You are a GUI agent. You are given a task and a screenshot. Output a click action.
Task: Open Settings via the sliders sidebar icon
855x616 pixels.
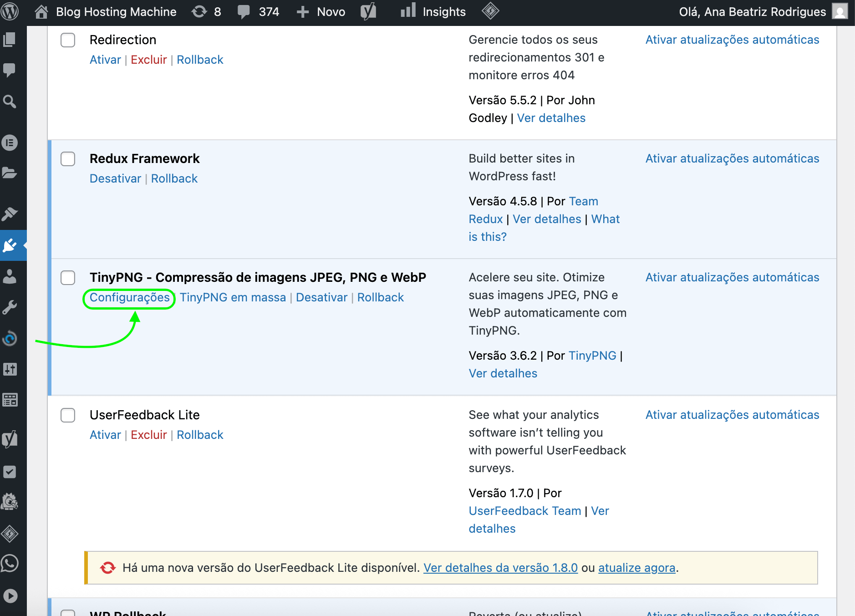pyautogui.click(x=10, y=369)
